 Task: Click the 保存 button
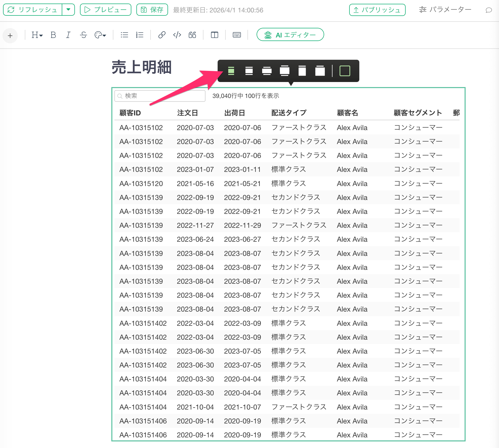(152, 10)
